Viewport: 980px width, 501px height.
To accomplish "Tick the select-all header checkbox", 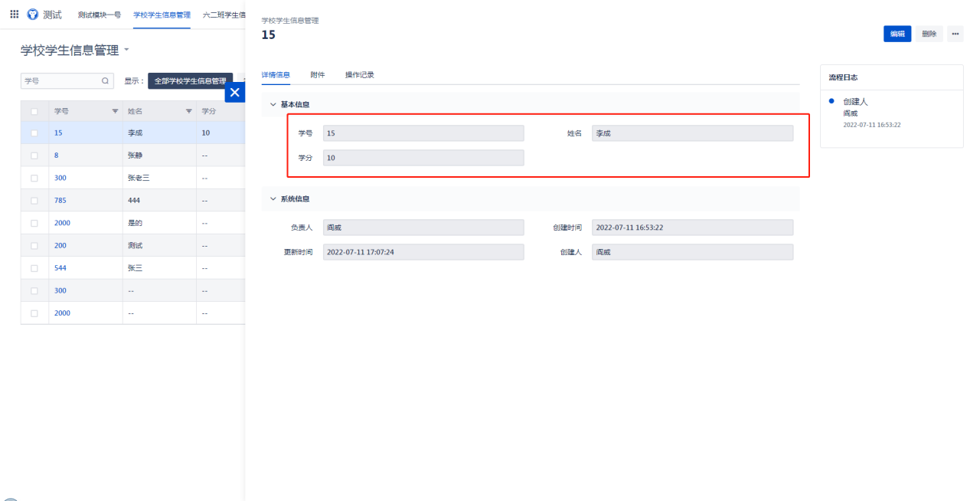I will coord(34,111).
